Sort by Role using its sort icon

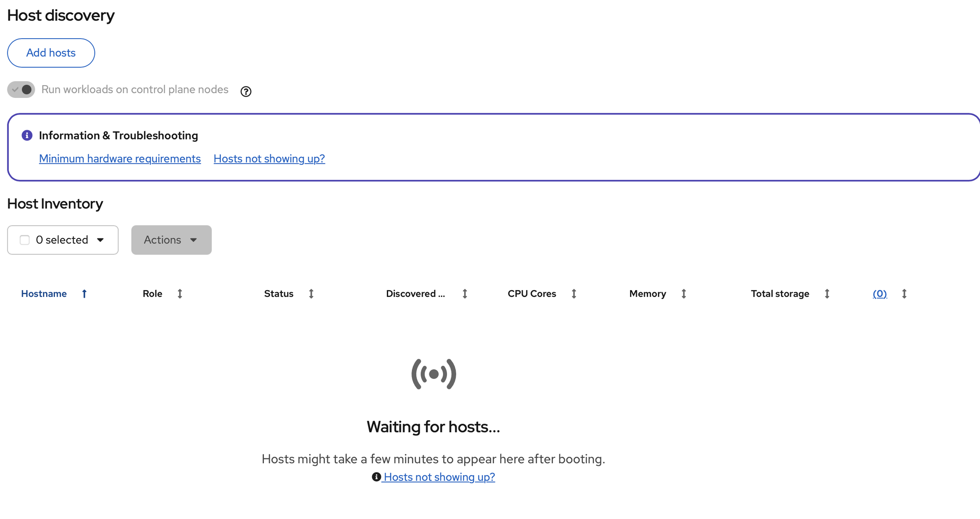(x=180, y=294)
